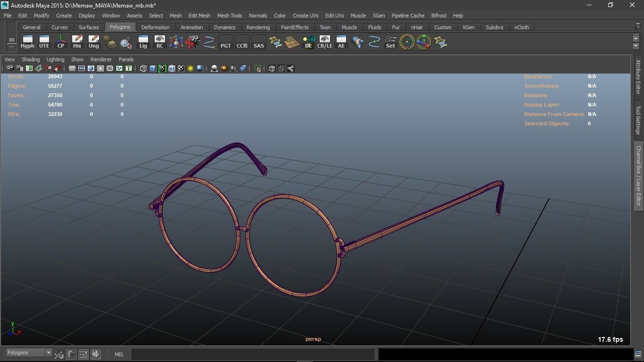Switch the command line MEL language toggle
Image resolution: width=644 pixels, height=362 pixels.
coord(119,354)
